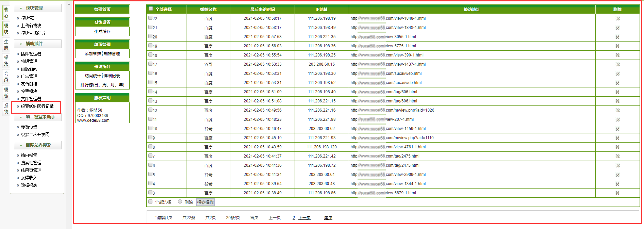Switch to the 会员 vertical tab
The height and width of the screenshot is (229, 644).
(6, 77)
